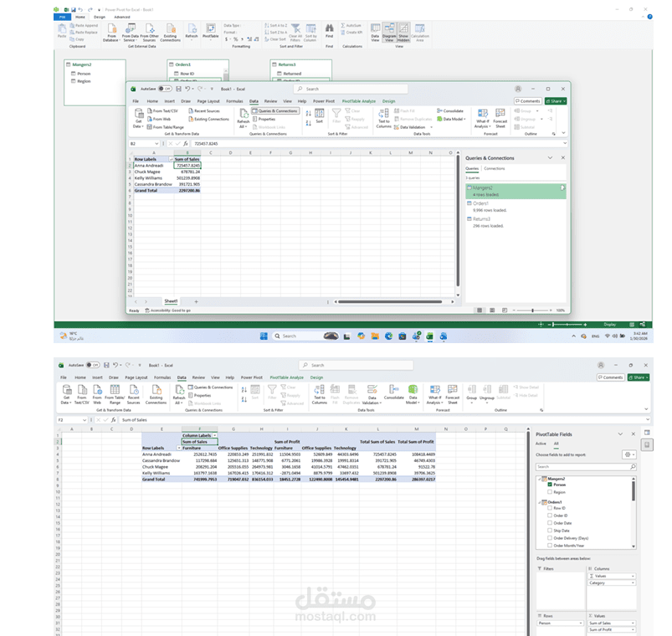The height and width of the screenshot is (636, 672).
Task: Click PivotTable button in Power Pivot ribbon
Action: tap(210, 31)
